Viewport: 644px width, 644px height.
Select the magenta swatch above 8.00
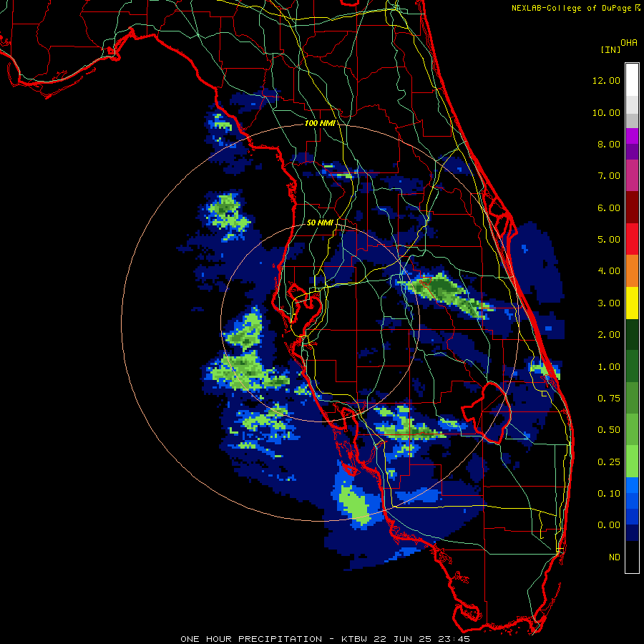click(632, 136)
